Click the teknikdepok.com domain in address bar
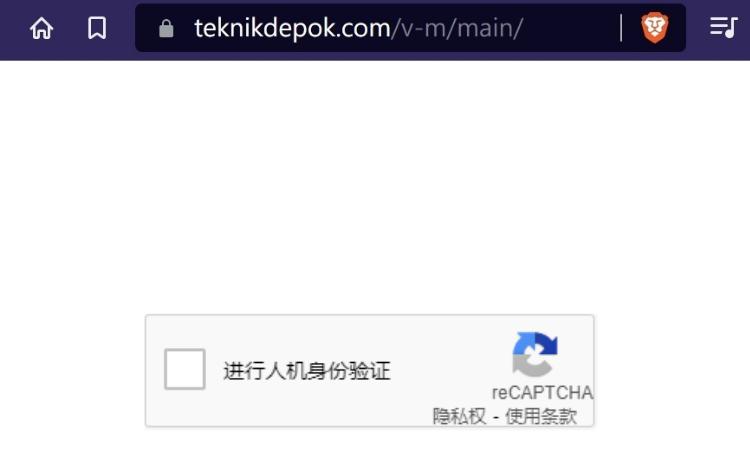Screen dimensions: 750x476 pyautogui.click(x=292, y=28)
